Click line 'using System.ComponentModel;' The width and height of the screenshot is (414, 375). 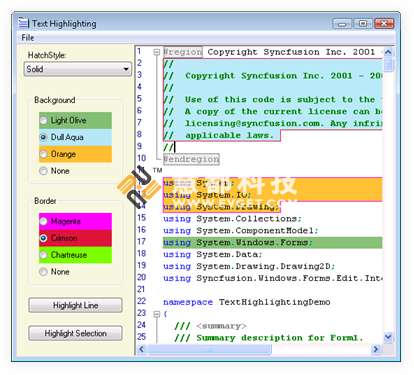241,231
